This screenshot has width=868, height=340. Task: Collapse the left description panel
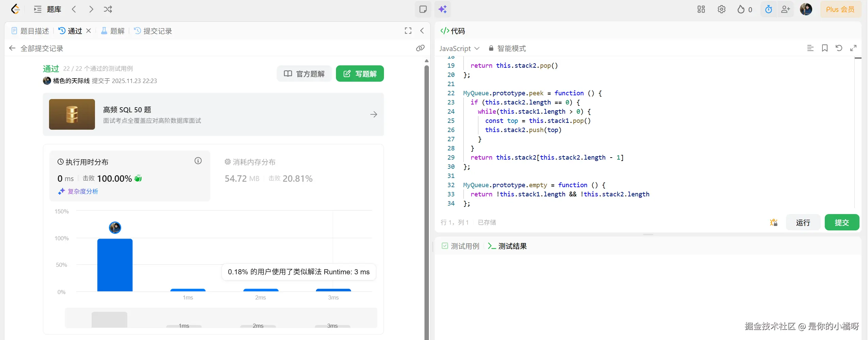pyautogui.click(x=422, y=31)
